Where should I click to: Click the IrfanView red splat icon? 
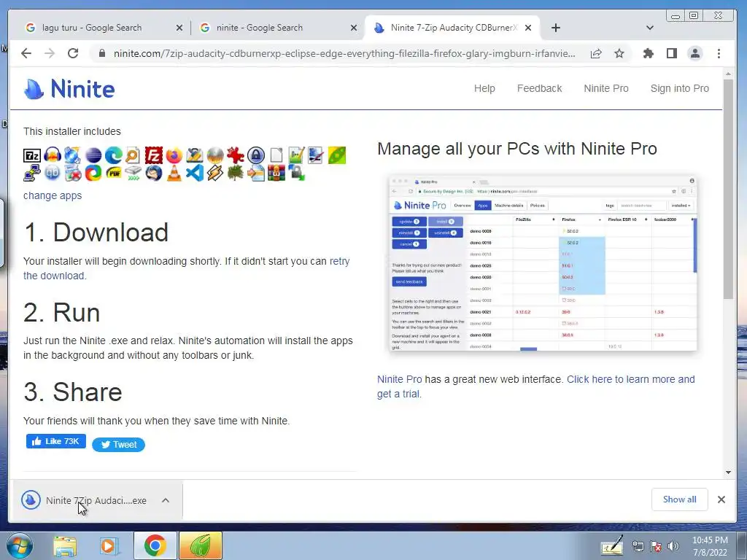point(236,155)
